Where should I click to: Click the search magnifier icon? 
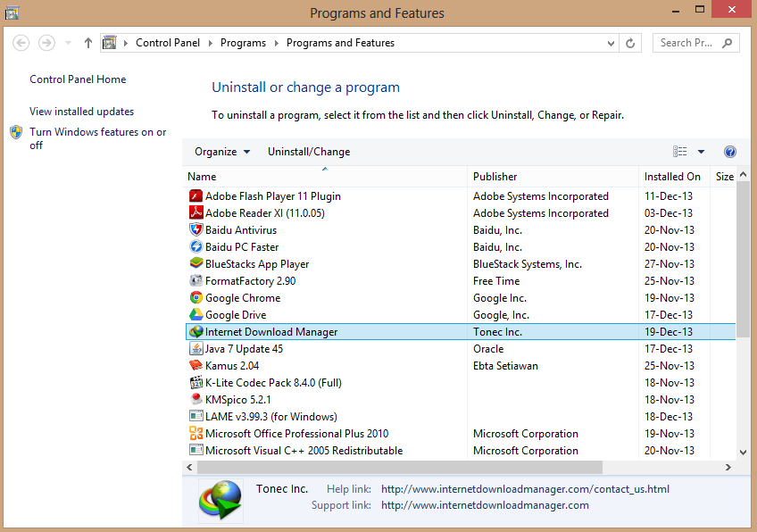coord(727,43)
